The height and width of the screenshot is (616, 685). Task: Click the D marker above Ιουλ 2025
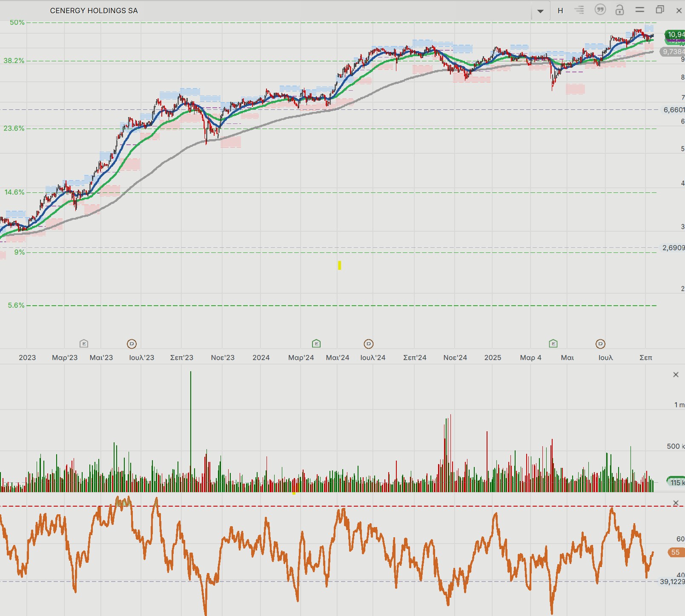click(x=600, y=344)
